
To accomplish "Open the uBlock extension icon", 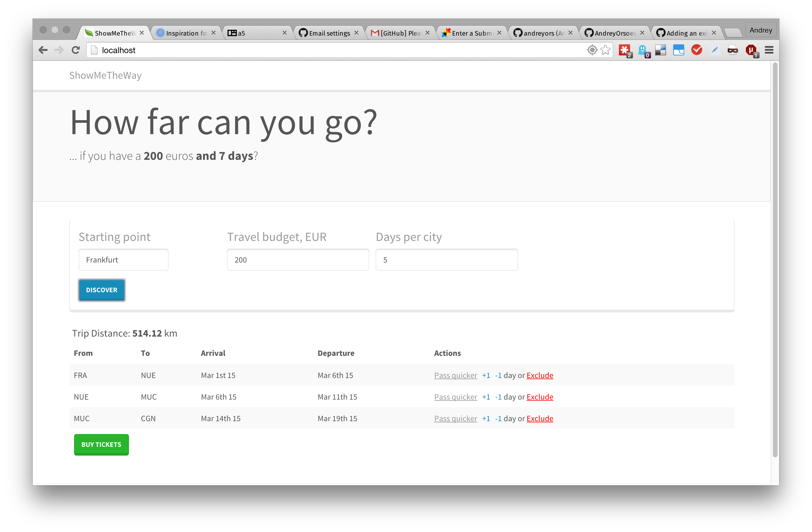I will click(751, 50).
